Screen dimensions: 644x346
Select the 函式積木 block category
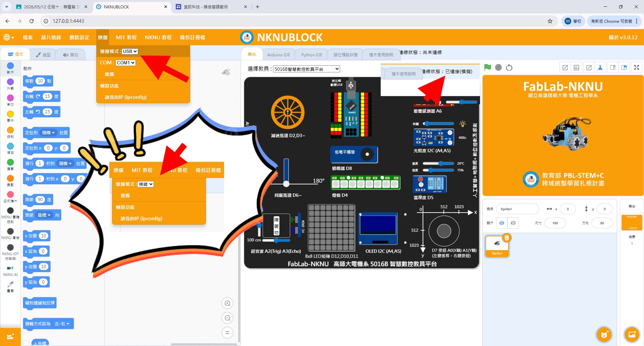coord(10,197)
